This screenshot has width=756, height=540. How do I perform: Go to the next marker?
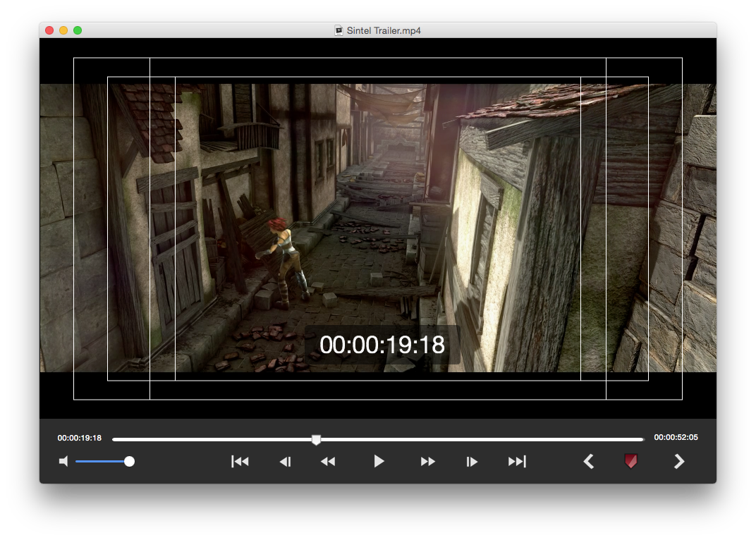(x=679, y=462)
